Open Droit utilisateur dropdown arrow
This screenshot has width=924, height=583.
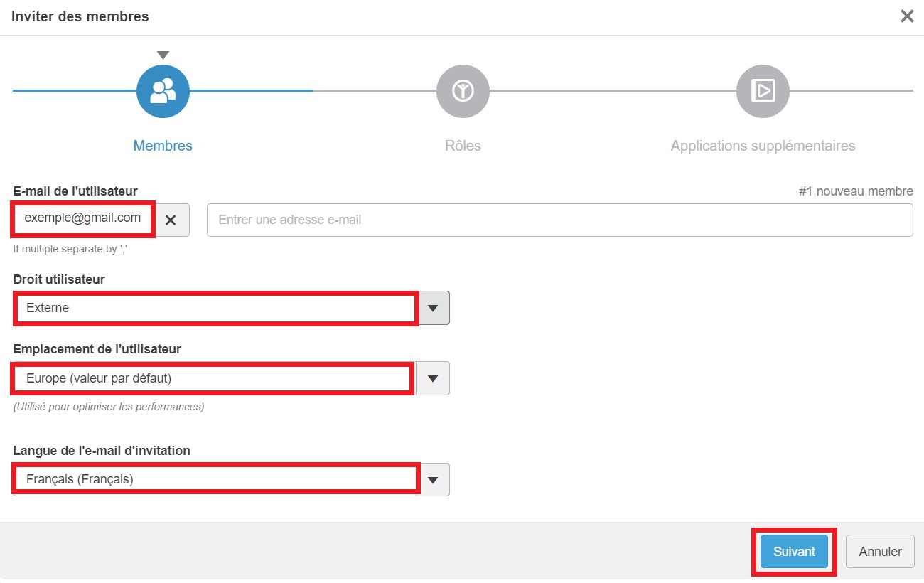(x=433, y=308)
